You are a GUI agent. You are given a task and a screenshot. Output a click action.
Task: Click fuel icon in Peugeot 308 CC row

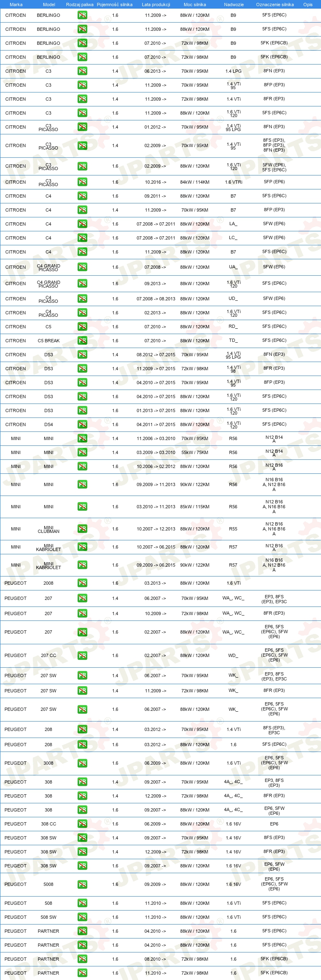click(82, 824)
